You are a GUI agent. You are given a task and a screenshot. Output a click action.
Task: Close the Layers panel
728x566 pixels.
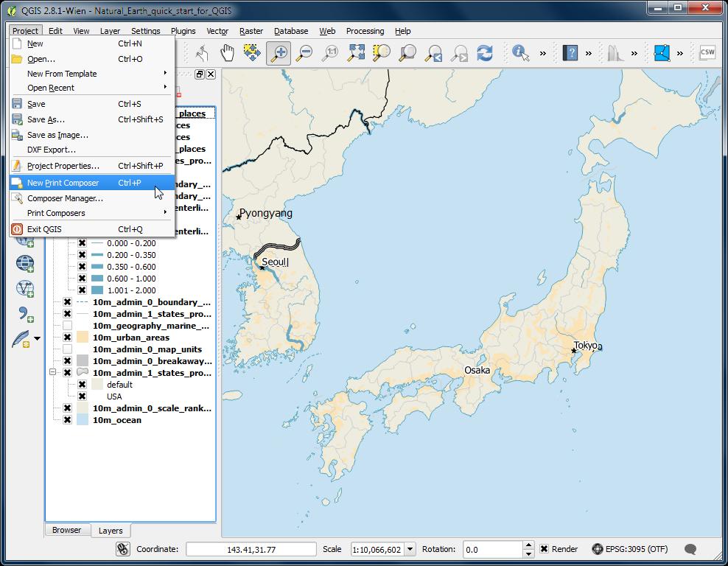[x=211, y=74]
